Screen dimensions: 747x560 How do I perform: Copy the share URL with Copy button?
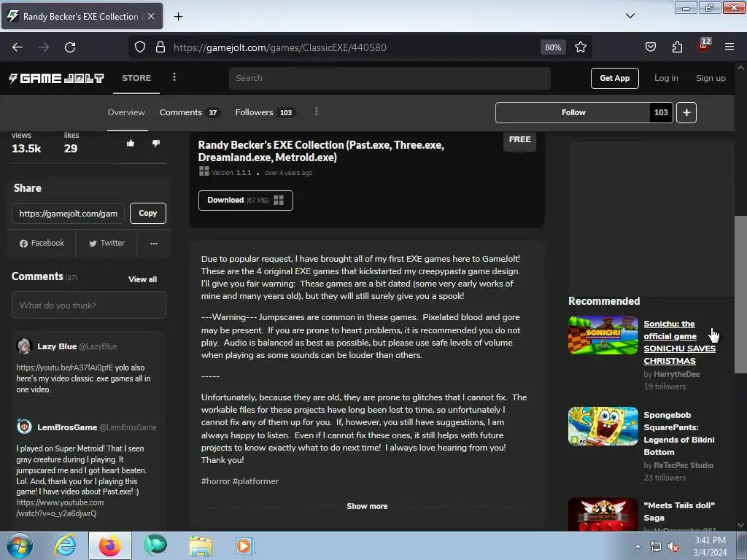pyautogui.click(x=147, y=214)
